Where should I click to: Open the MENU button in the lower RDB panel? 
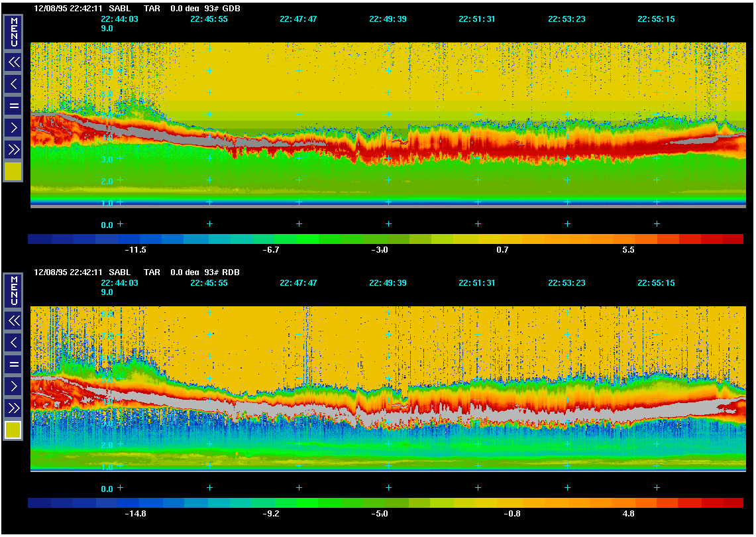pyautogui.click(x=13, y=290)
